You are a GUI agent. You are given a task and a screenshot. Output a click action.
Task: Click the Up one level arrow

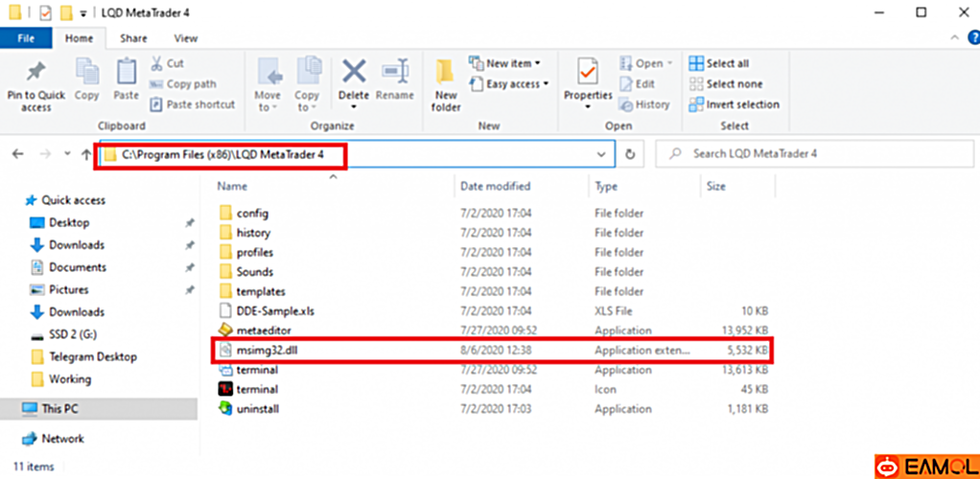[x=85, y=154]
